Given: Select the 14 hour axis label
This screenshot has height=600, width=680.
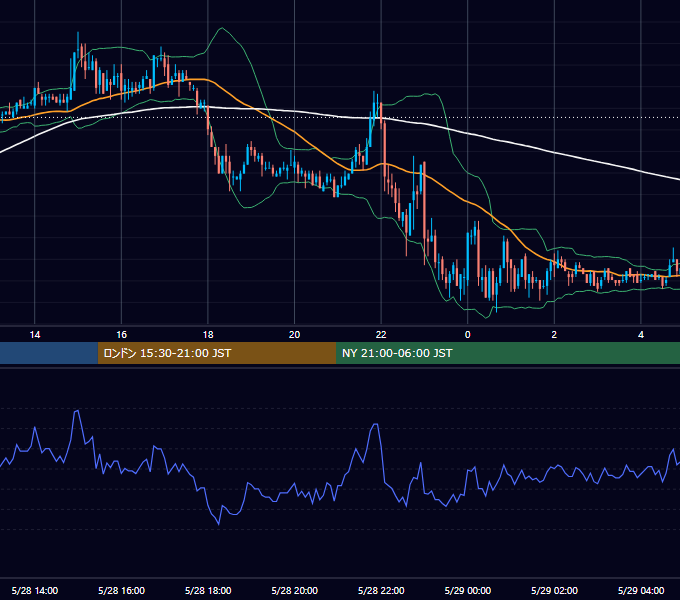Looking at the screenshot, I should point(35,335).
